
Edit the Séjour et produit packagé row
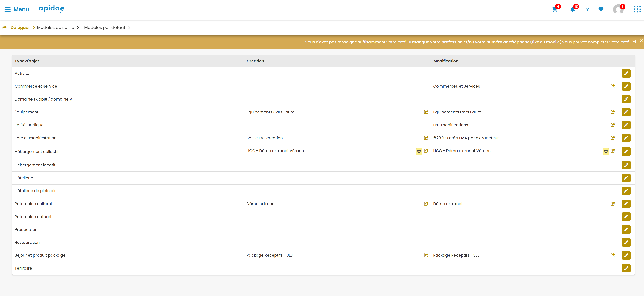coord(626,255)
